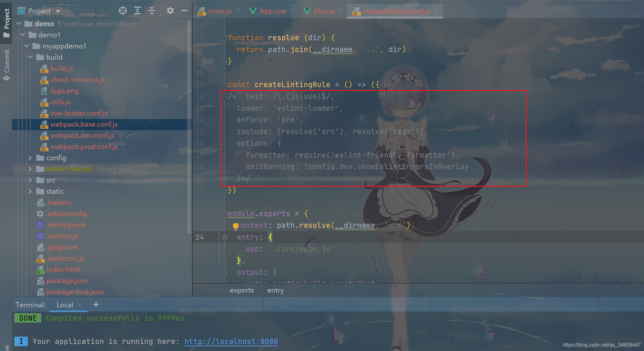This screenshot has height=351, width=644.
Task: Open webpack.prod.conf.js file
Action: click(x=84, y=146)
